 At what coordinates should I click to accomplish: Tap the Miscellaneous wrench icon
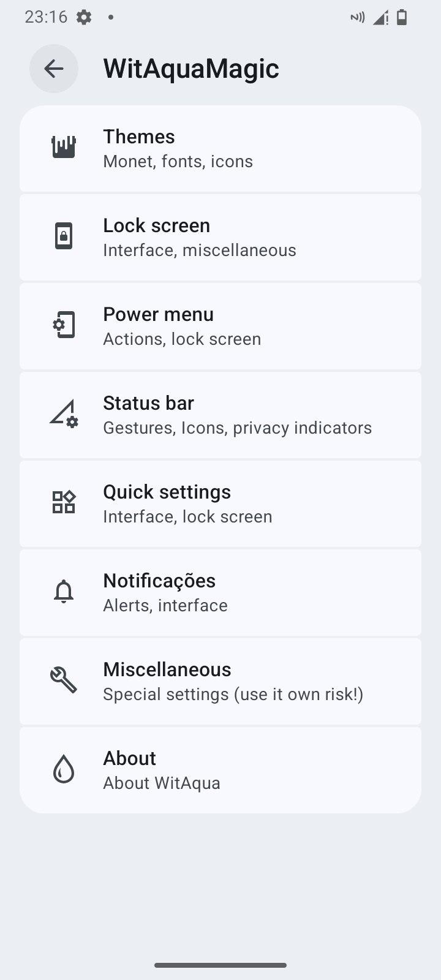64,680
